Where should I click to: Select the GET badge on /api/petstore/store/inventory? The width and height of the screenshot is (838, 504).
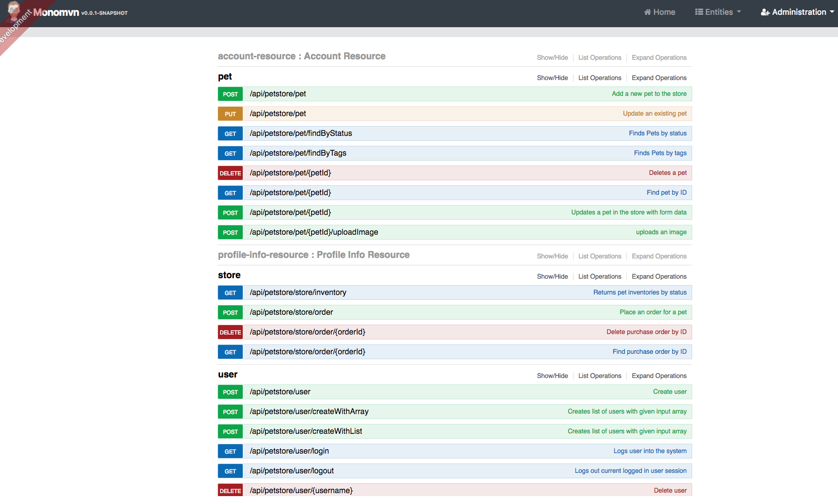[x=230, y=292]
